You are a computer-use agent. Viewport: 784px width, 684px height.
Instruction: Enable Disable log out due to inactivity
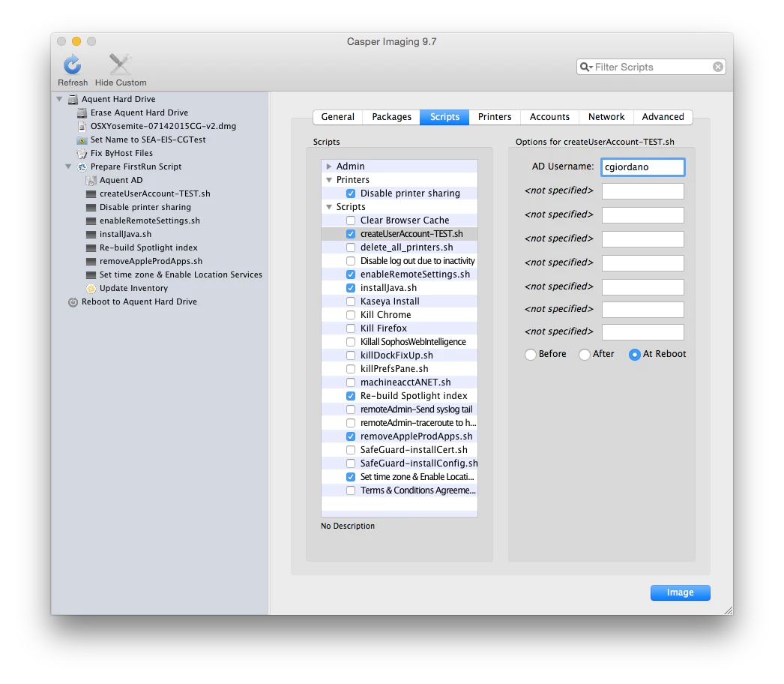[351, 261]
